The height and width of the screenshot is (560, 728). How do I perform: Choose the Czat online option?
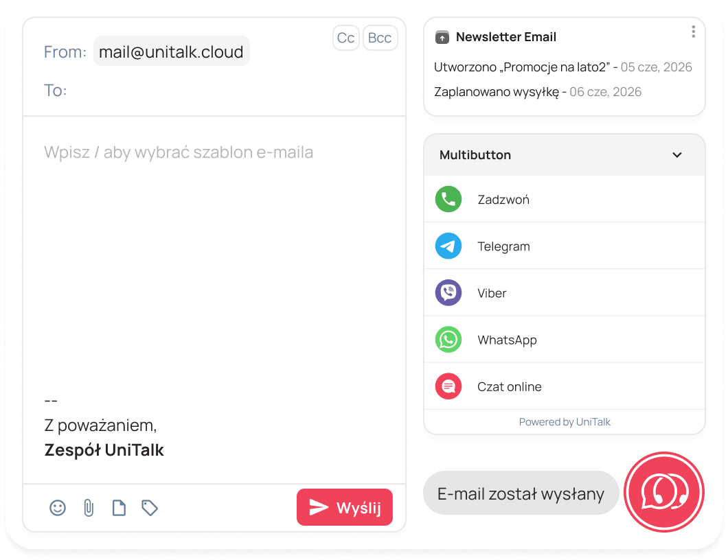565,386
